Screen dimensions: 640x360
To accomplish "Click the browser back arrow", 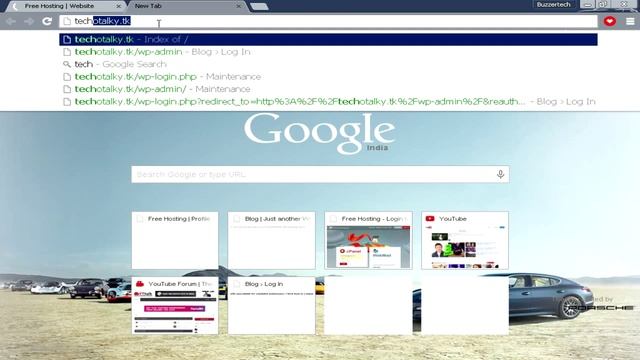I will pos(11,21).
